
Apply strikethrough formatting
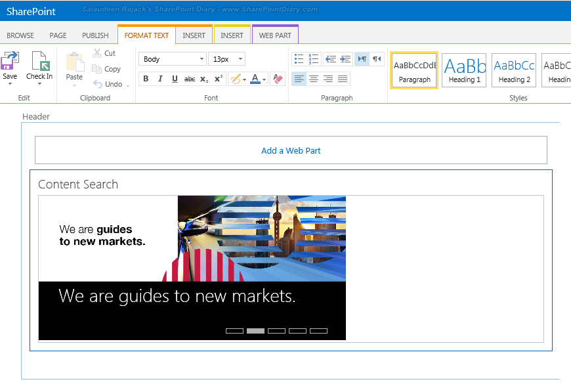tap(189, 78)
